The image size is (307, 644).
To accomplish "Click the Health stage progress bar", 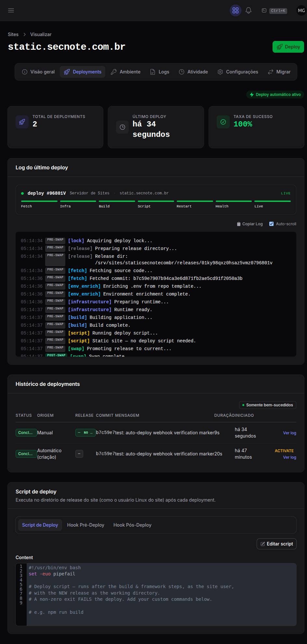I will tap(234, 201).
